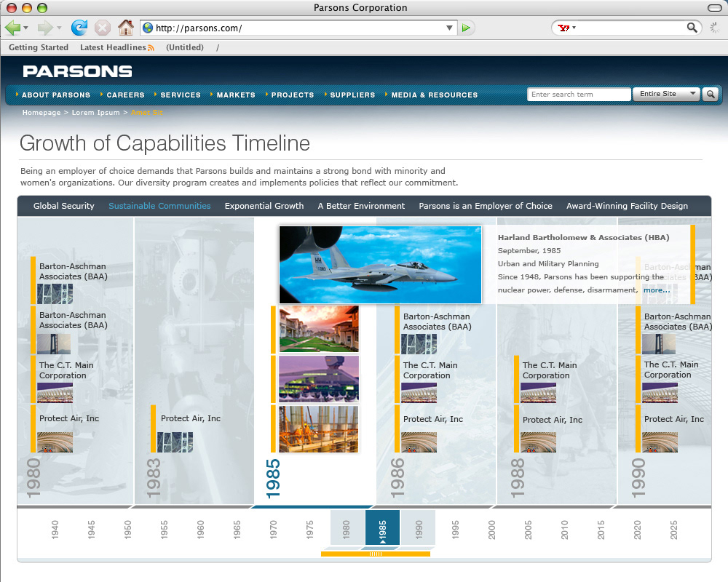This screenshot has width=728, height=582.
Task: Click the green Go arrow beside URL
Action: (x=466, y=28)
